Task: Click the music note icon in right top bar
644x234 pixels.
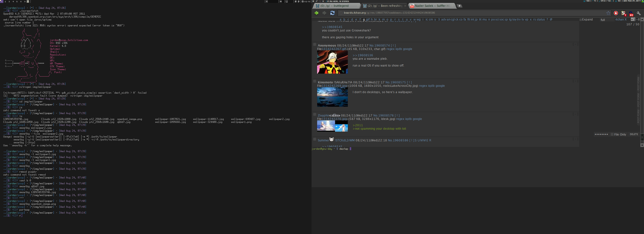Action: [327, 1]
